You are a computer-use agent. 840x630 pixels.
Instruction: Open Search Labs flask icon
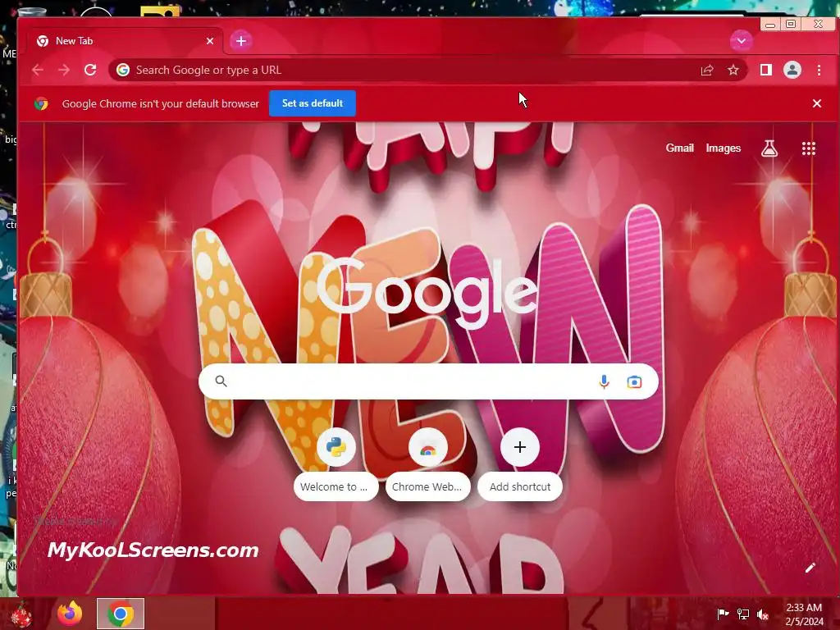769,148
